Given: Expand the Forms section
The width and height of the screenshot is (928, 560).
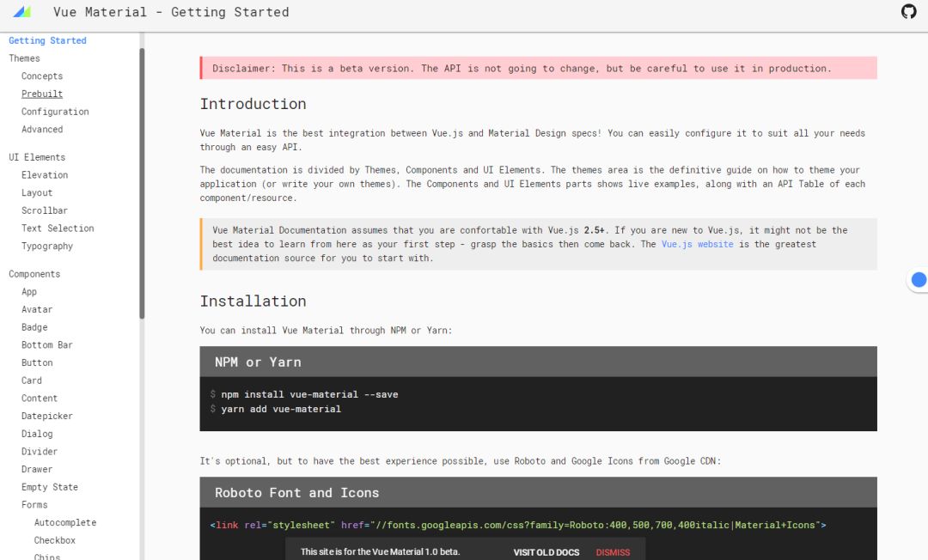Looking at the screenshot, I should [34, 504].
